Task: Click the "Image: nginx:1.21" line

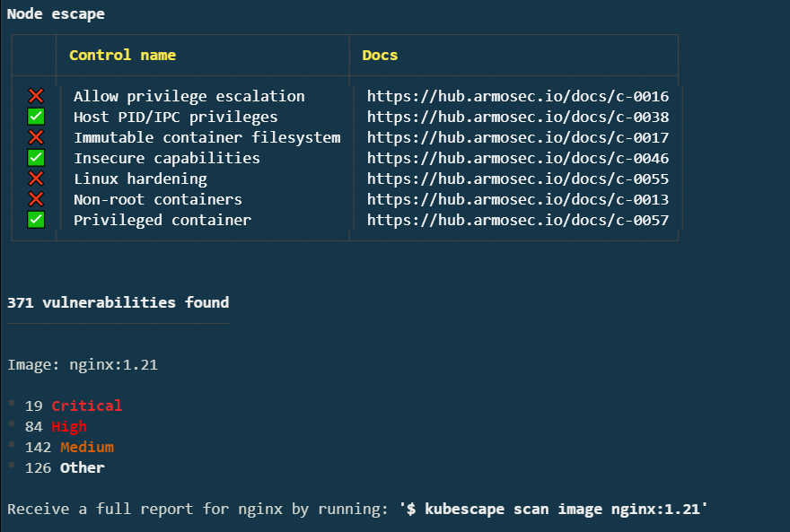Action: pos(82,364)
